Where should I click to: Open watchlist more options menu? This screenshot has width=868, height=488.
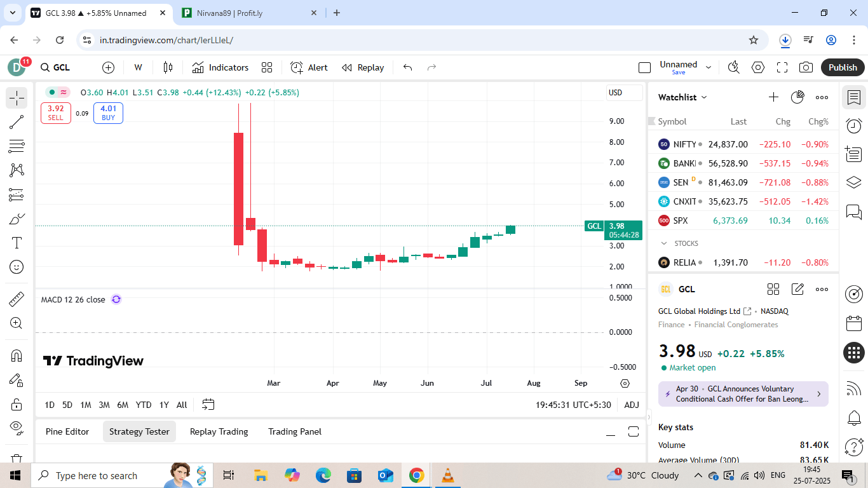822,97
